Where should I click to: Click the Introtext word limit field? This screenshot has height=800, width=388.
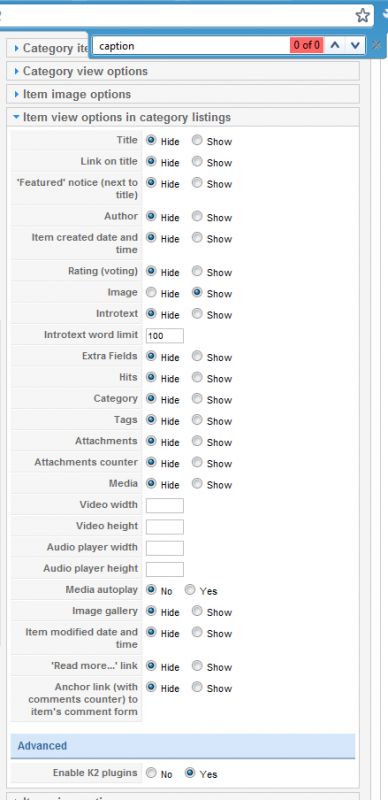pos(165,336)
